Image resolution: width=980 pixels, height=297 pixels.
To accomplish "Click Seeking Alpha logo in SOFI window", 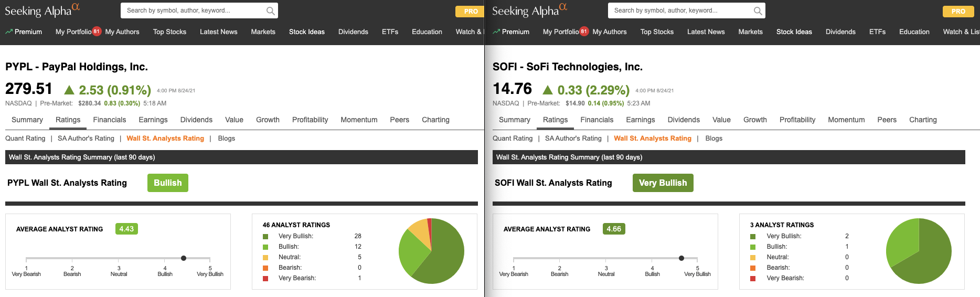I will (530, 10).
